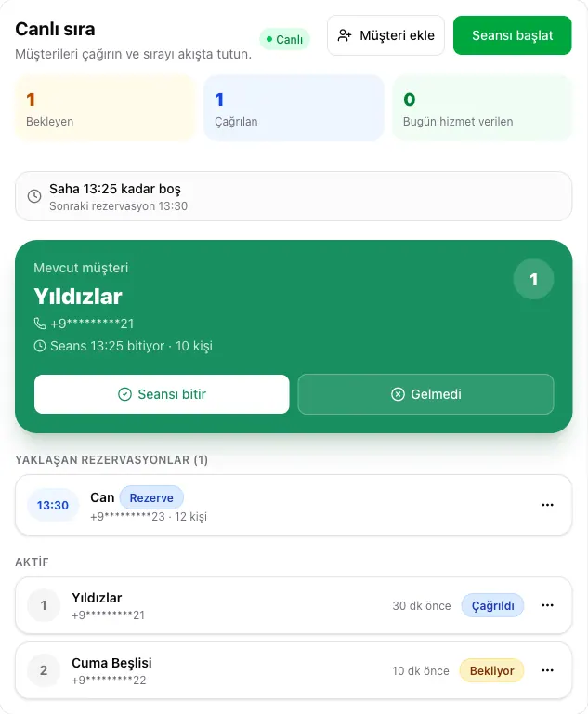The height and width of the screenshot is (714, 588).
Task: Click the Çağrıldı status badge
Action: pyautogui.click(x=492, y=605)
